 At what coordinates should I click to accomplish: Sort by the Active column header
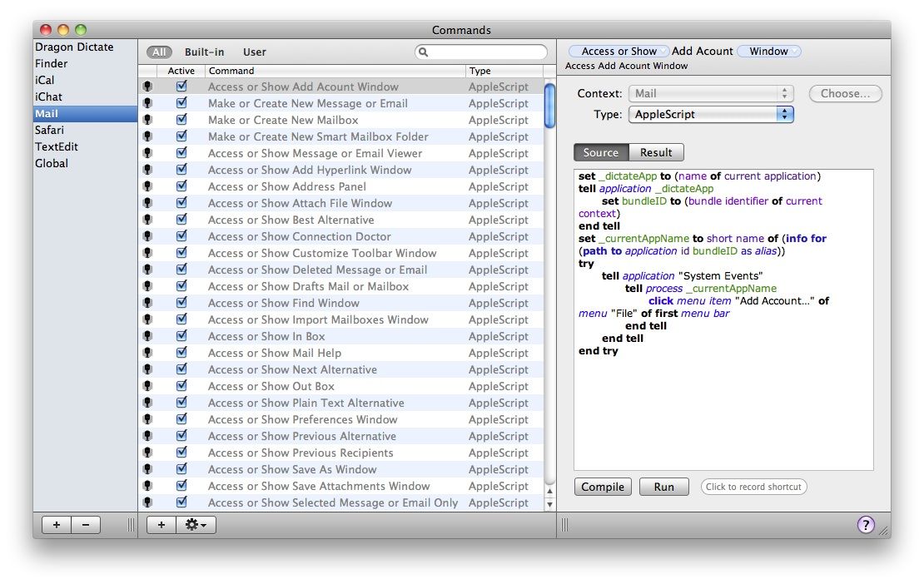click(181, 71)
